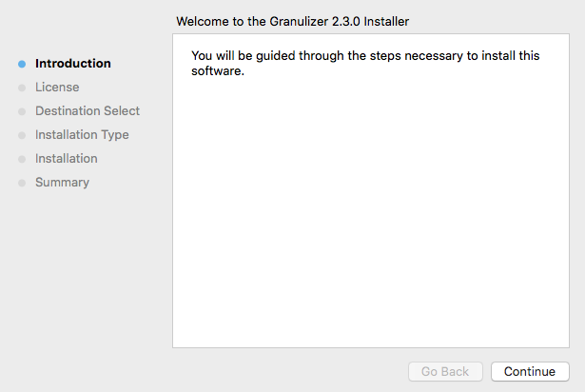Click the bullet beside the Installation step
Image resolution: width=585 pixels, height=392 pixels.
(x=22, y=159)
